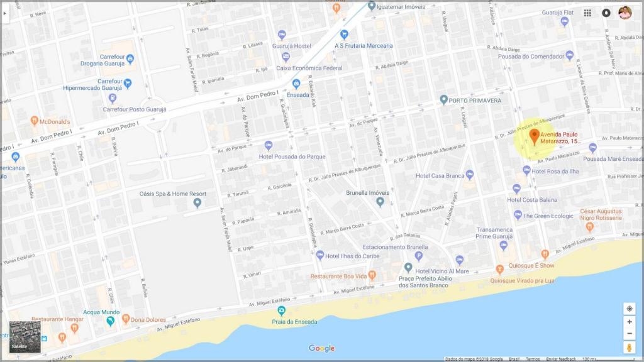Viewport: 644px width, 362px height.
Task: Select the PORTO PRIMAVERA place label
Action: tap(475, 101)
